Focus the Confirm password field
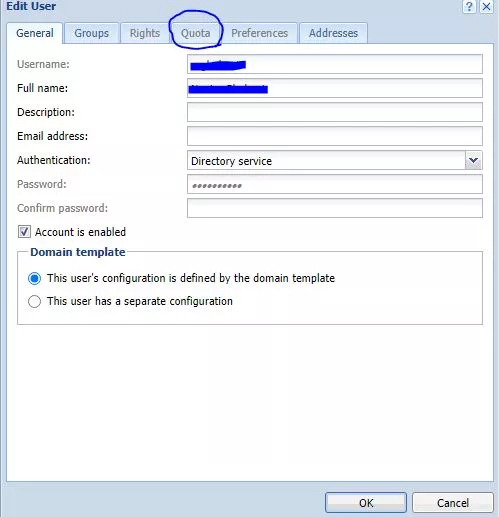Image resolution: width=499 pixels, height=517 pixels. 335,208
